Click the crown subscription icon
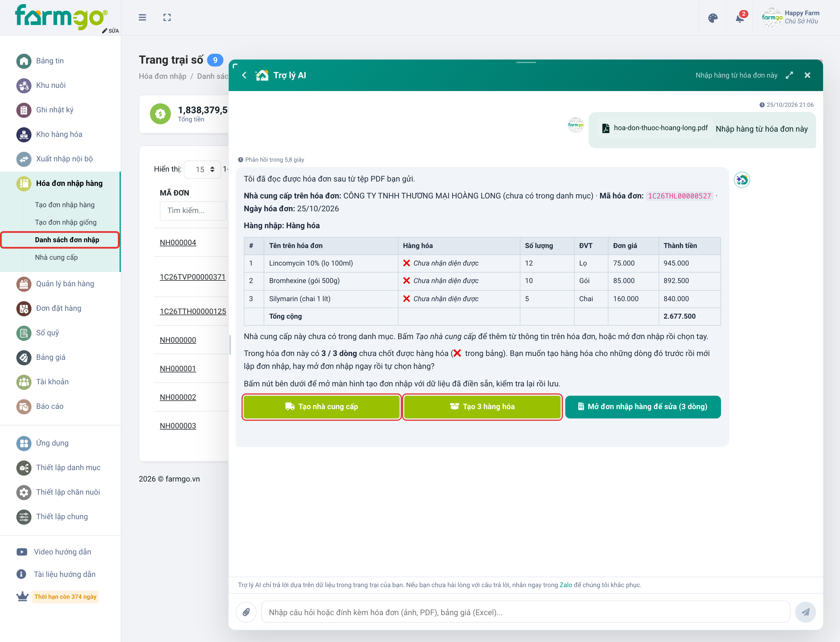The height and width of the screenshot is (642, 840). coord(22,596)
